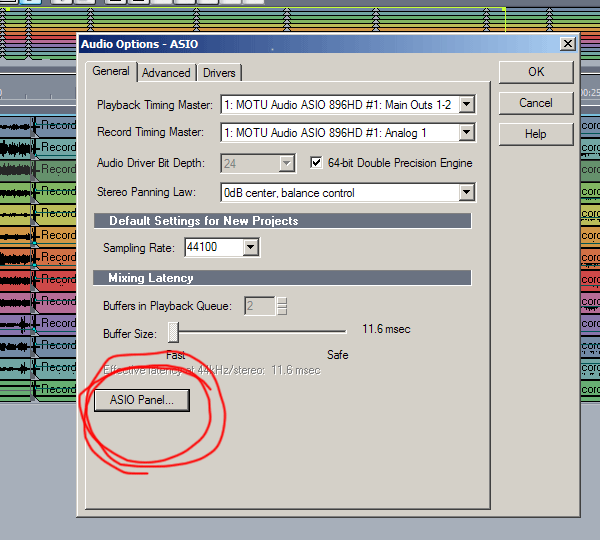Click the Audio Driver Bit Depth dropdown
The image size is (600, 540).
click(x=287, y=163)
